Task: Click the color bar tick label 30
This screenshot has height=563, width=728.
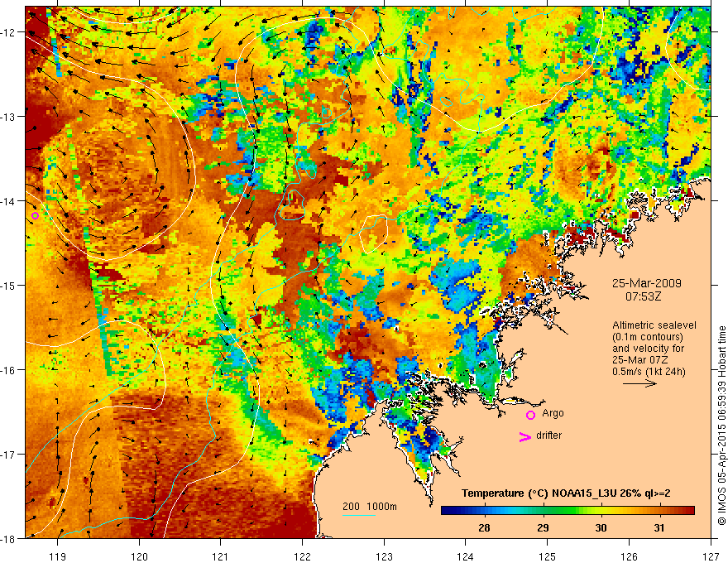Action: point(601,527)
